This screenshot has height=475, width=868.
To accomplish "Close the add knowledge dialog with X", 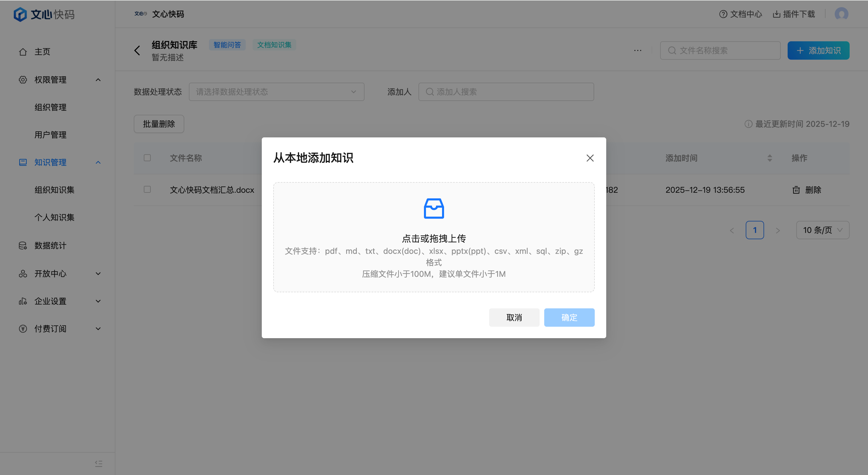I will [x=590, y=158].
